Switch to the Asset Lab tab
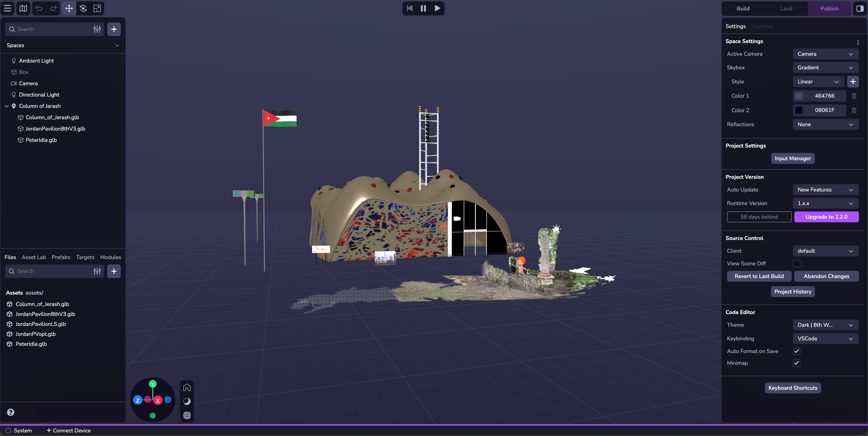The image size is (868, 436). [x=34, y=257]
